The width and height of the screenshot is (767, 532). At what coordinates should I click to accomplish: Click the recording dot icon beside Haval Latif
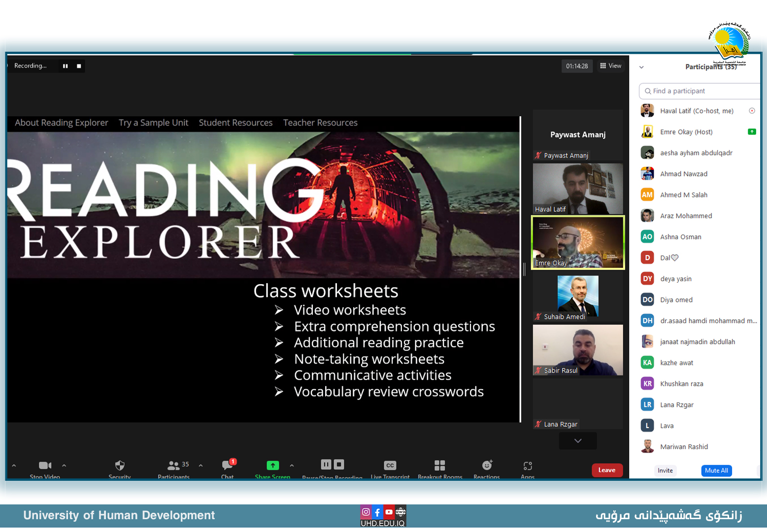752,111
